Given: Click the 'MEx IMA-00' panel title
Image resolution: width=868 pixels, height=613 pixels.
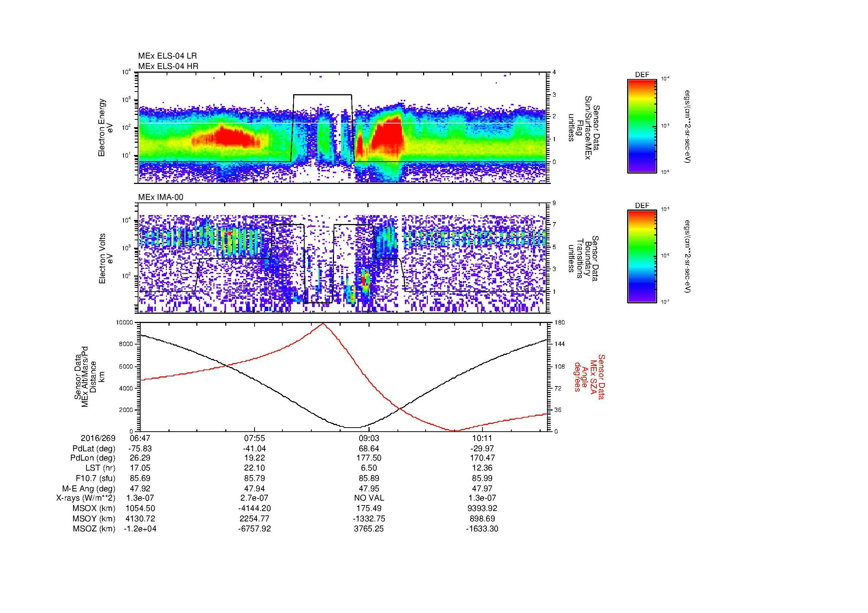Looking at the screenshot, I should click(161, 197).
